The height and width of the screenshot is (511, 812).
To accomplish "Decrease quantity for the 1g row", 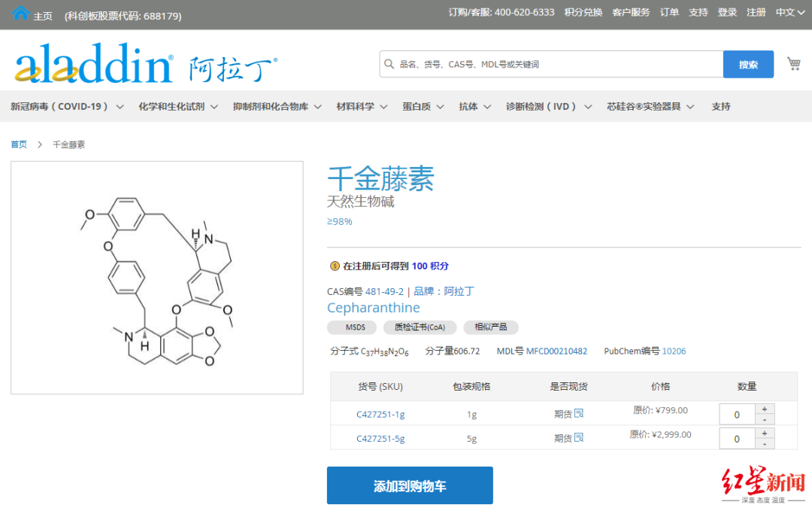I will 765,420.
